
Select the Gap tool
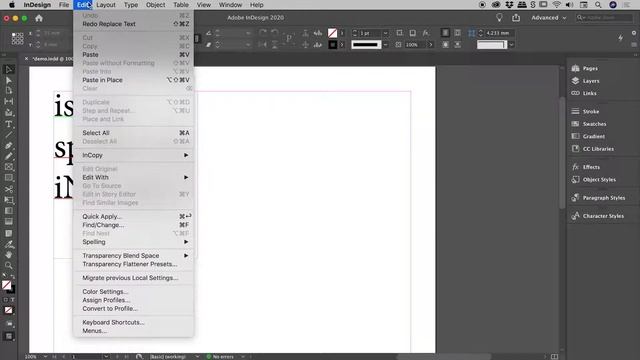tap(9, 101)
